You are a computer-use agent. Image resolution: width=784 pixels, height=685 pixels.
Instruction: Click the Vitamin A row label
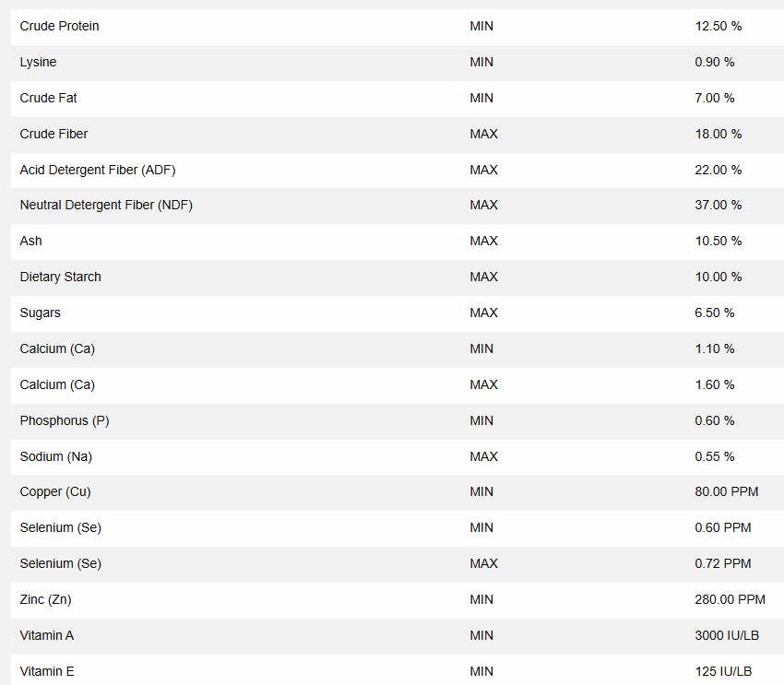point(47,635)
